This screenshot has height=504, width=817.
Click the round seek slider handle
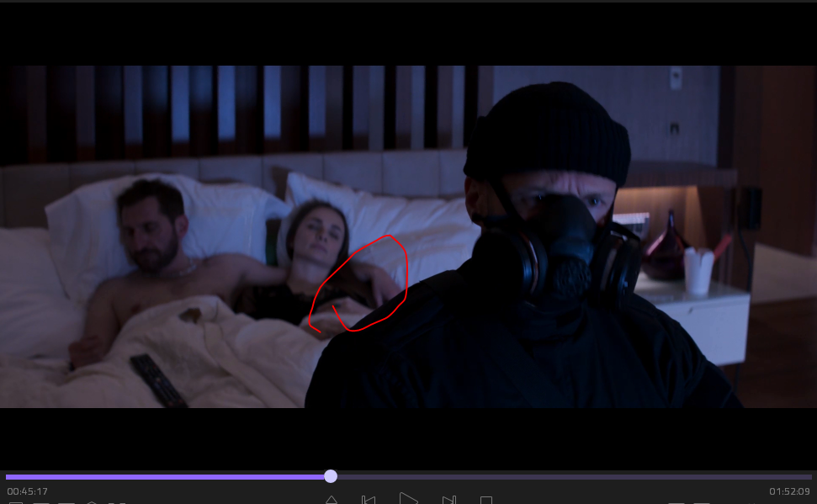331,476
